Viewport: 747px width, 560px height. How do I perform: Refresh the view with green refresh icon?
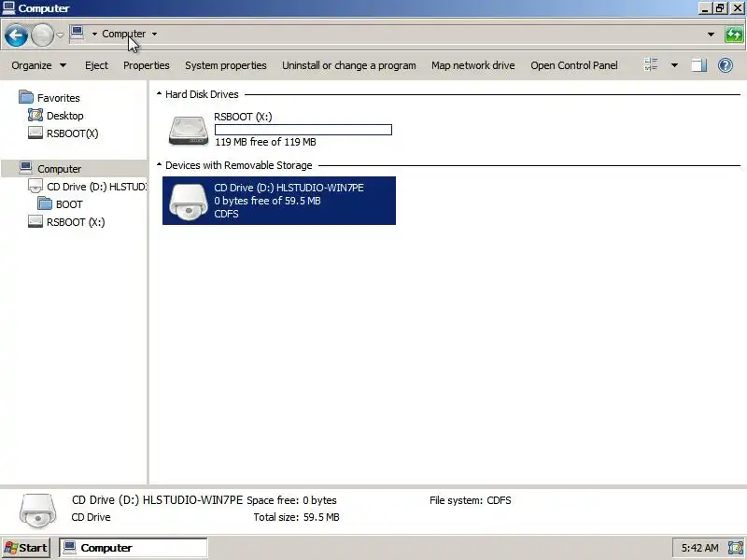(734, 35)
